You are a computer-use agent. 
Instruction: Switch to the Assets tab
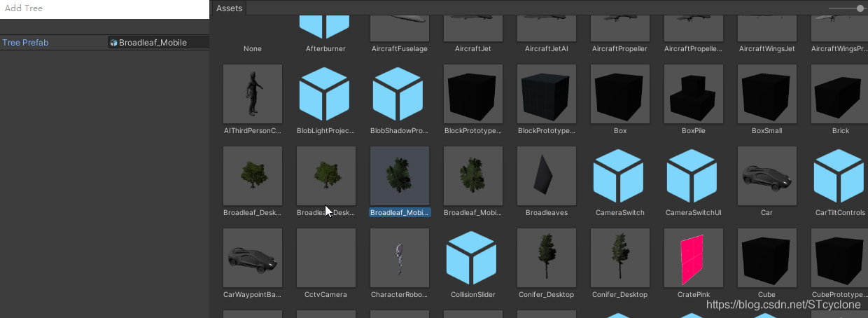229,8
